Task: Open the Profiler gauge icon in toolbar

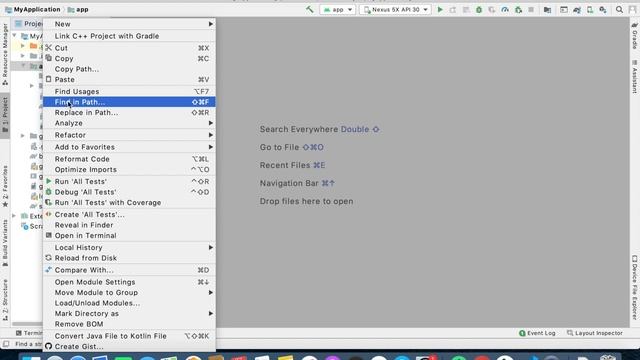Action: 505,9
